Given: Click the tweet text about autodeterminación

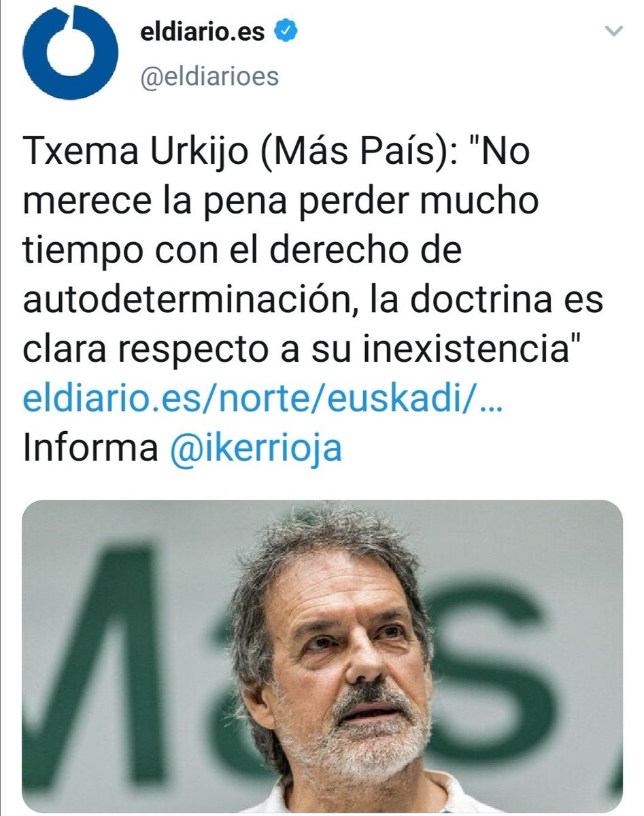Looking at the screenshot, I should pos(313,251).
